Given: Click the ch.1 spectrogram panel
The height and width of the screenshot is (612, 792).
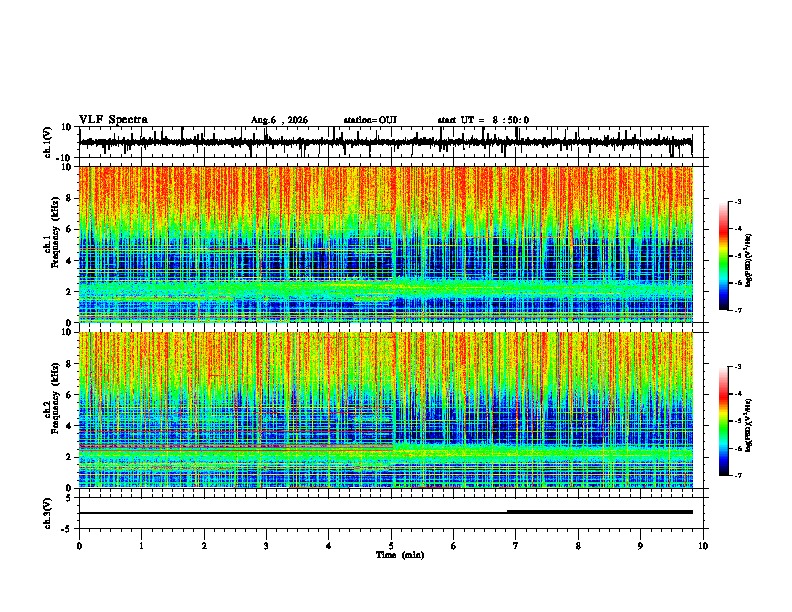Looking at the screenshot, I should 391,244.
